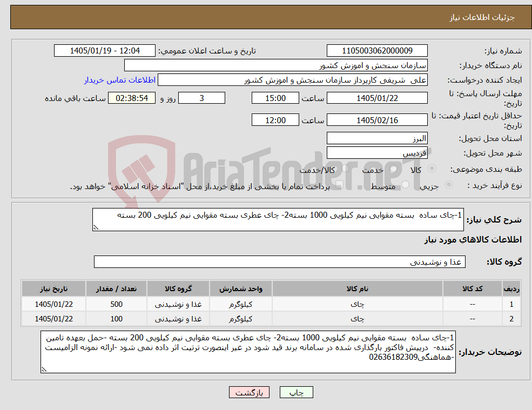This screenshot has height=410, width=532.
Task: Click کیلوگرم unit cell in row 2
Action: click(x=240, y=319)
